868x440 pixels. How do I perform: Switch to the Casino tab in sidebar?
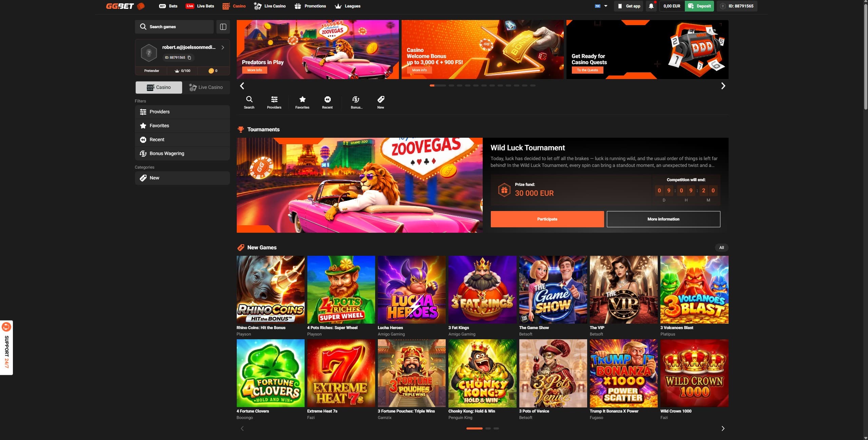(x=159, y=88)
